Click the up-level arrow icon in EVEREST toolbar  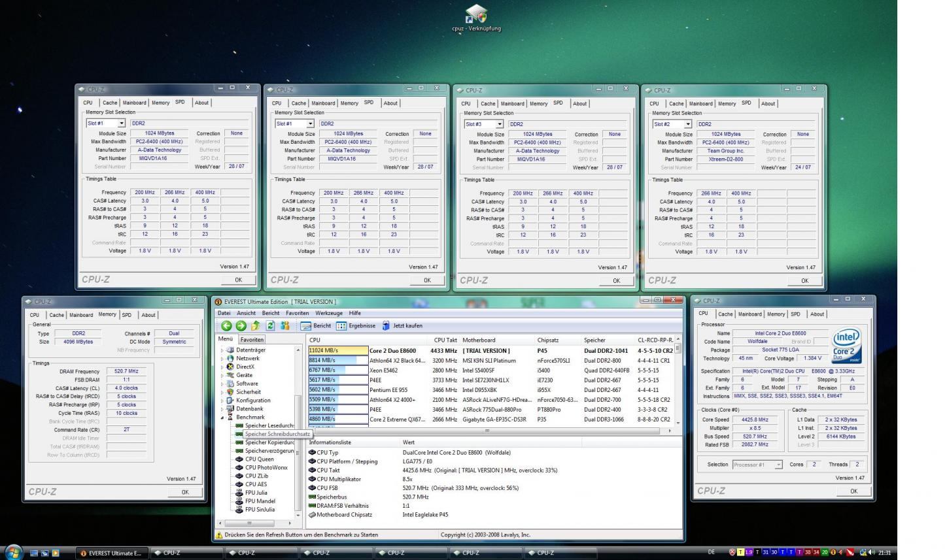(255, 325)
